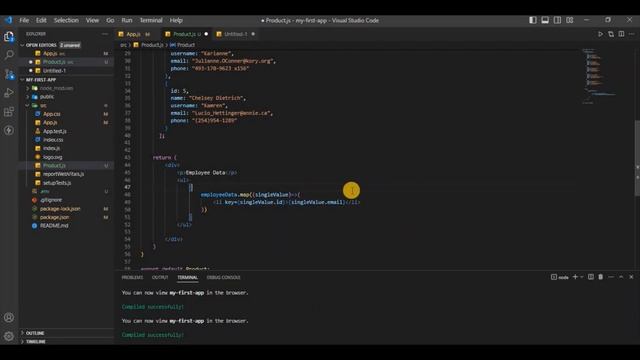Open the Edit menu
Screen dimensions: 640x360
[41, 20]
